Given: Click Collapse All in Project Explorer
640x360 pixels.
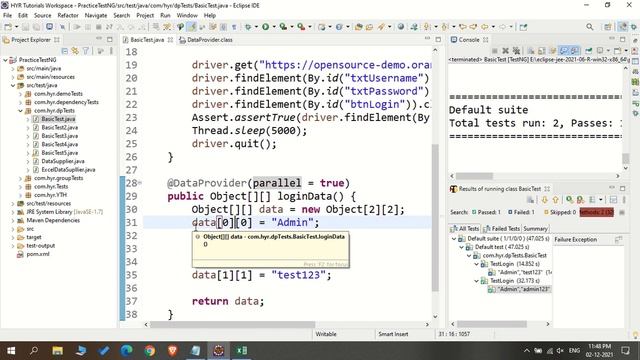Looking at the screenshot, I should [64, 51].
